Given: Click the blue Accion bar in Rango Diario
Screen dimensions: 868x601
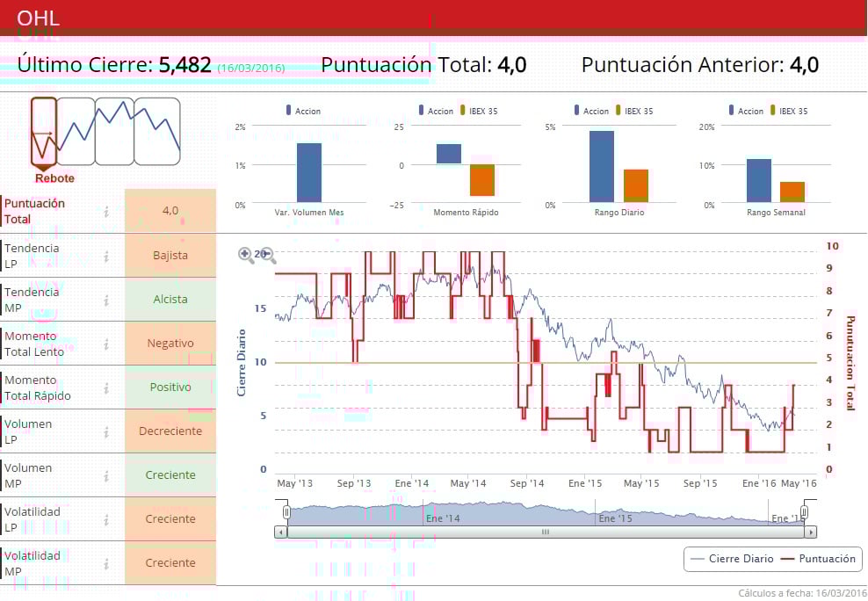Looking at the screenshot, I should tap(602, 167).
